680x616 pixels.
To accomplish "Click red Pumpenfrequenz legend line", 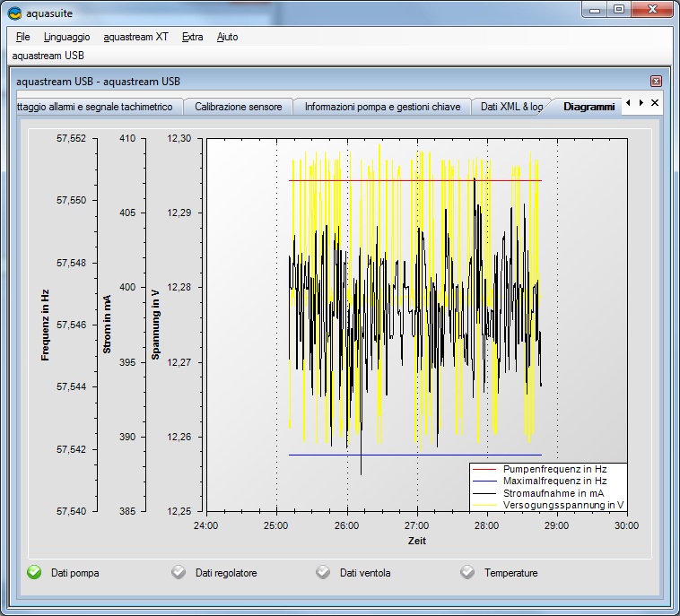I will [486, 469].
